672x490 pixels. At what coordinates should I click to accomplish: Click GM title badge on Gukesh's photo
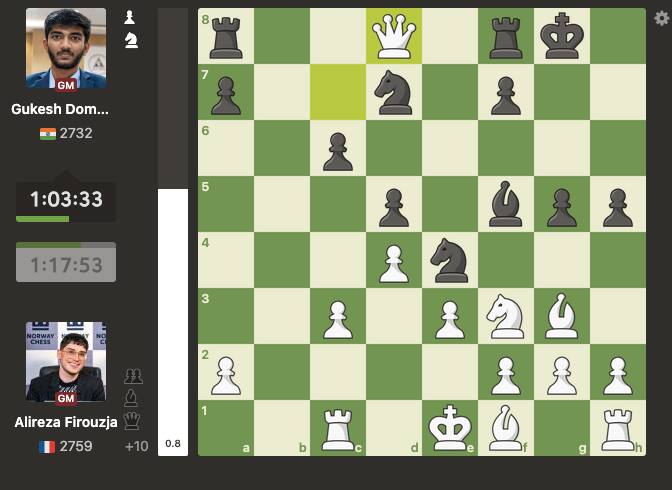[x=66, y=85]
